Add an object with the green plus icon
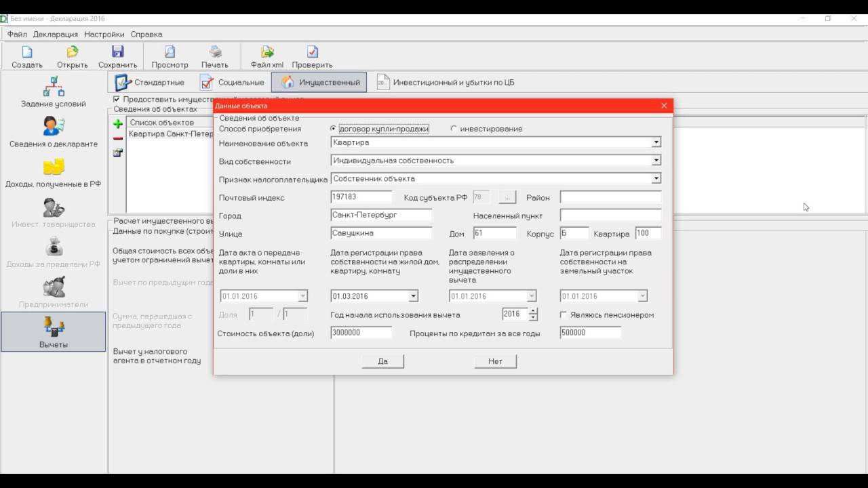The width and height of the screenshot is (868, 488). 118,124
